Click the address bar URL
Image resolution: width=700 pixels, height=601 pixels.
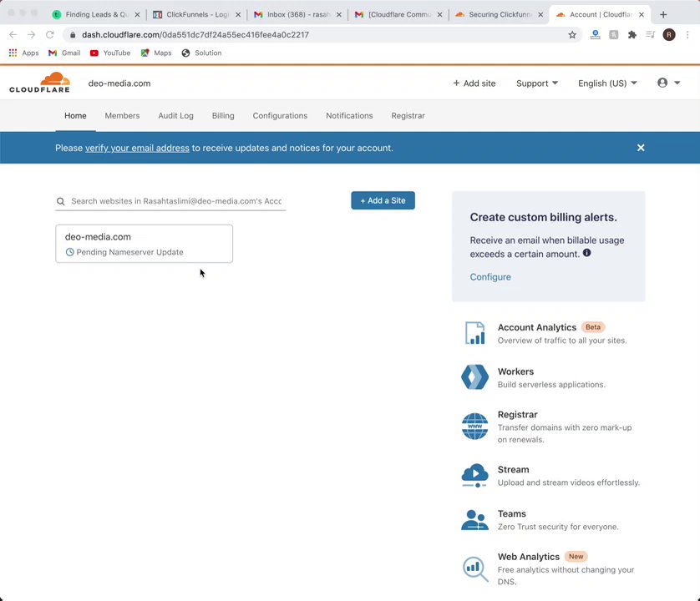pyautogui.click(x=195, y=35)
